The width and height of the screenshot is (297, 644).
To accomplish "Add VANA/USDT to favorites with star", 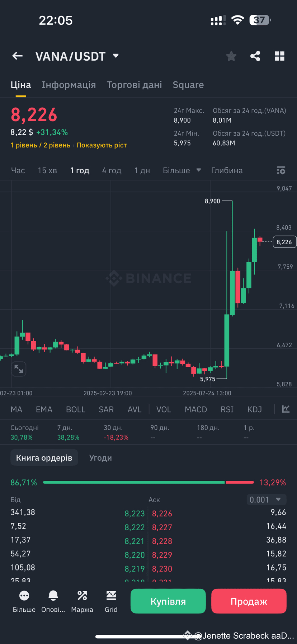I will [x=231, y=56].
